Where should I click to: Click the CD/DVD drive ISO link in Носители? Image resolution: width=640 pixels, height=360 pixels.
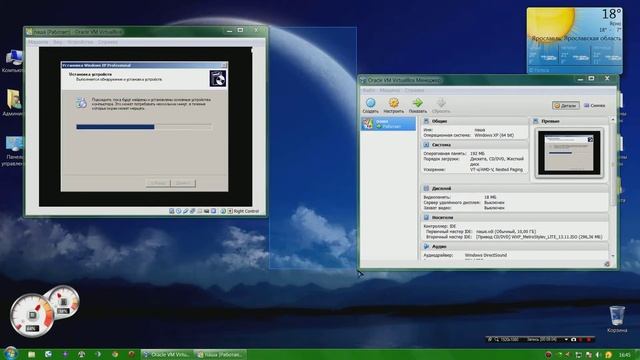(x=539, y=237)
